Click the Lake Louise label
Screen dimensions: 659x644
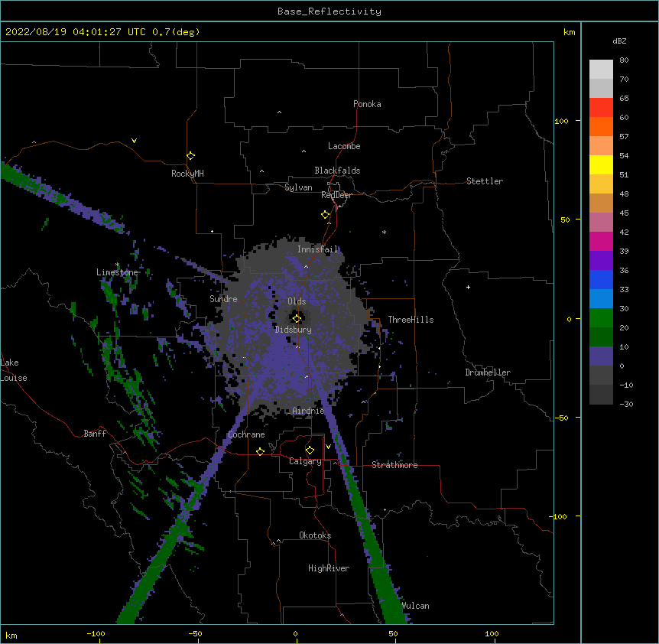14,370
